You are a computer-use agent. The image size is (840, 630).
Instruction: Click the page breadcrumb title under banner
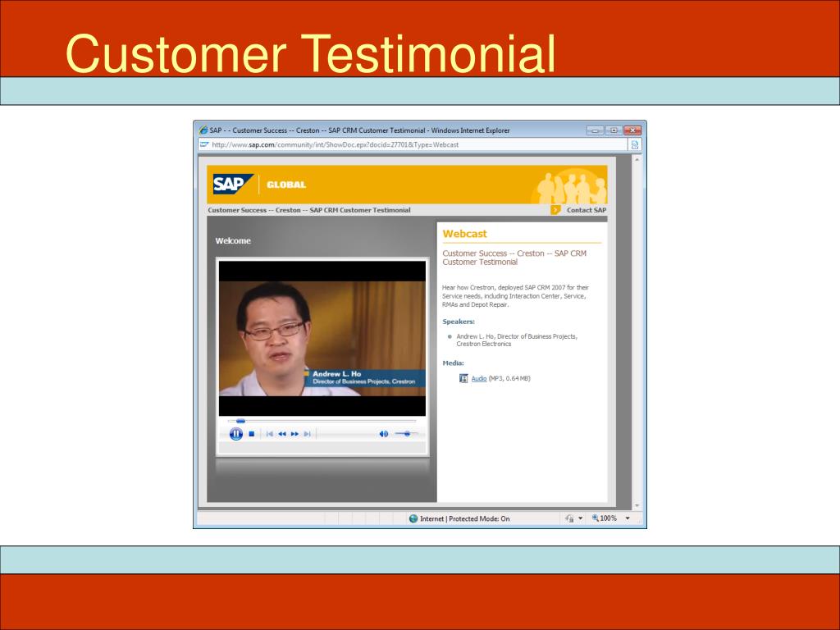(309, 210)
